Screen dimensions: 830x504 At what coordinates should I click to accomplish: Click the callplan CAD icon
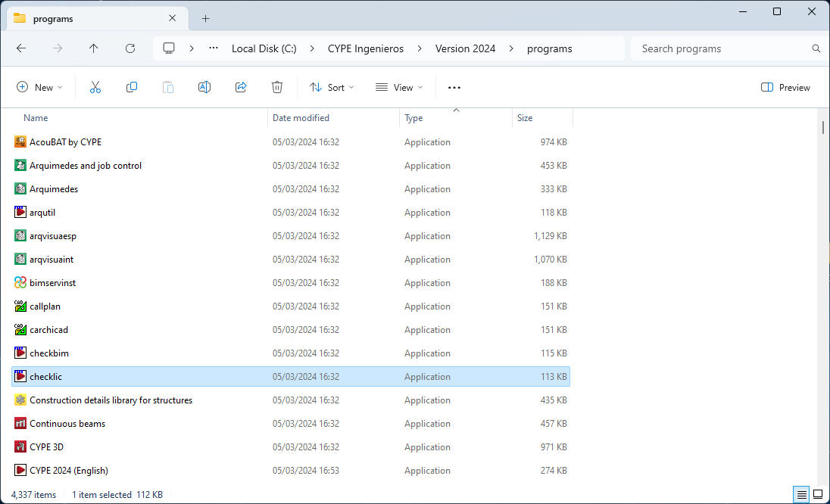[20, 306]
